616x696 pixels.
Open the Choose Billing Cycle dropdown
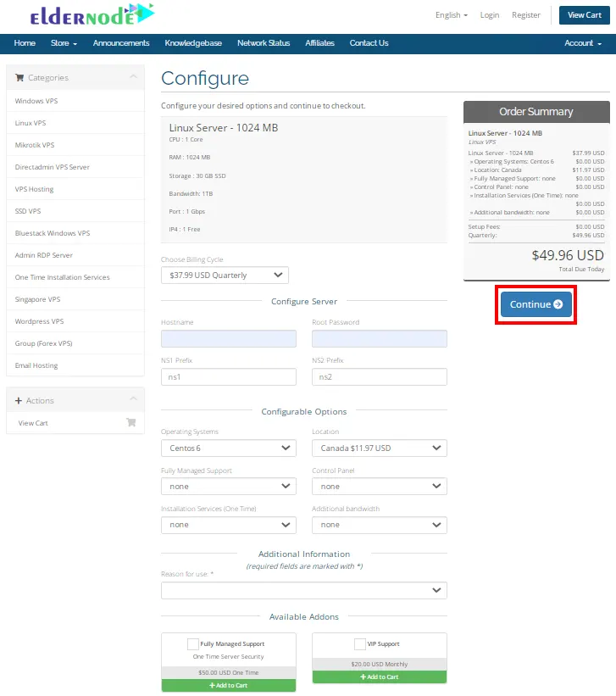click(225, 276)
